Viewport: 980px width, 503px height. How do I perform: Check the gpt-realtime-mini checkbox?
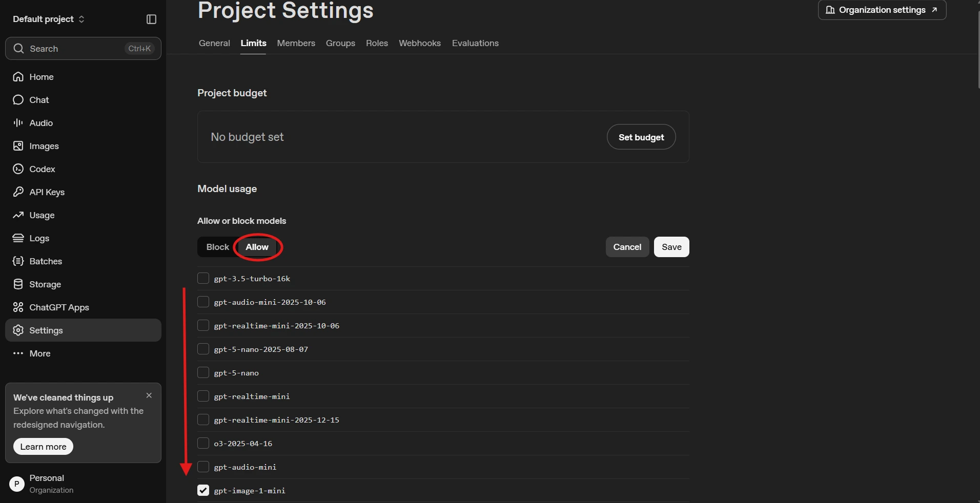click(203, 396)
